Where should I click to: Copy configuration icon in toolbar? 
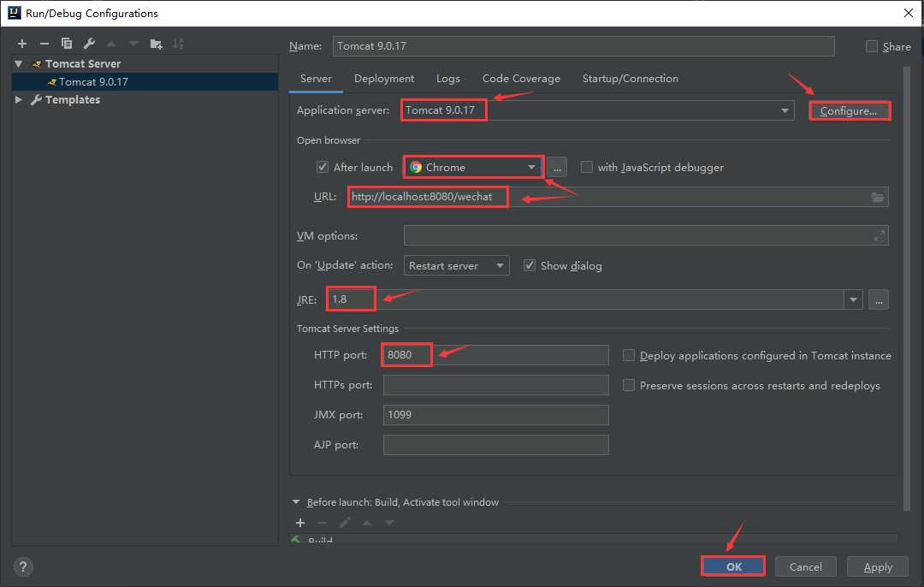67,44
